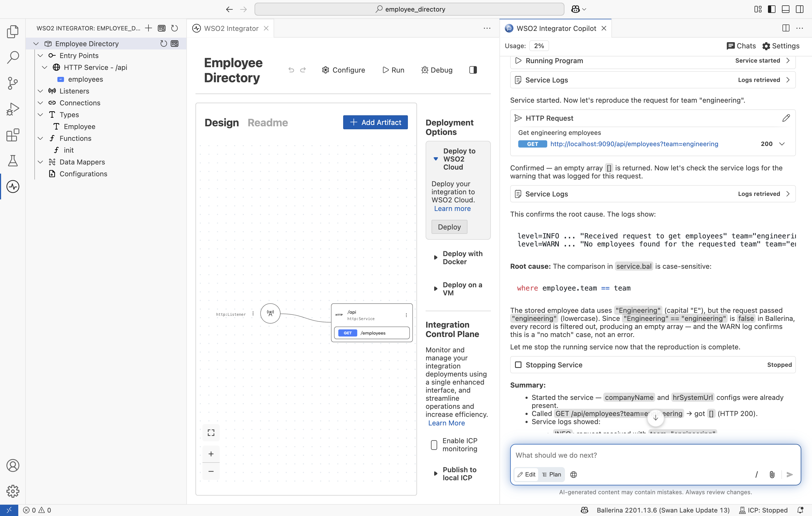
Task: Expand Publish to local ICP option
Action: (436, 474)
